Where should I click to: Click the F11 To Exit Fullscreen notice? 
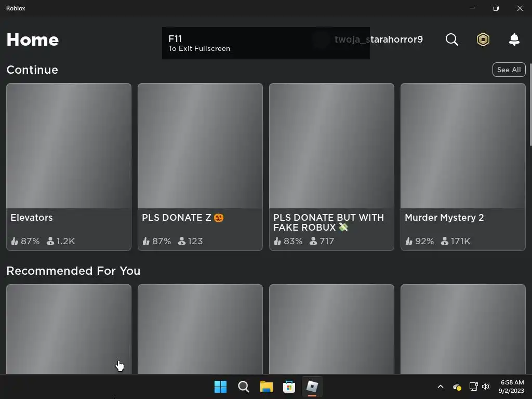(x=265, y=43)
